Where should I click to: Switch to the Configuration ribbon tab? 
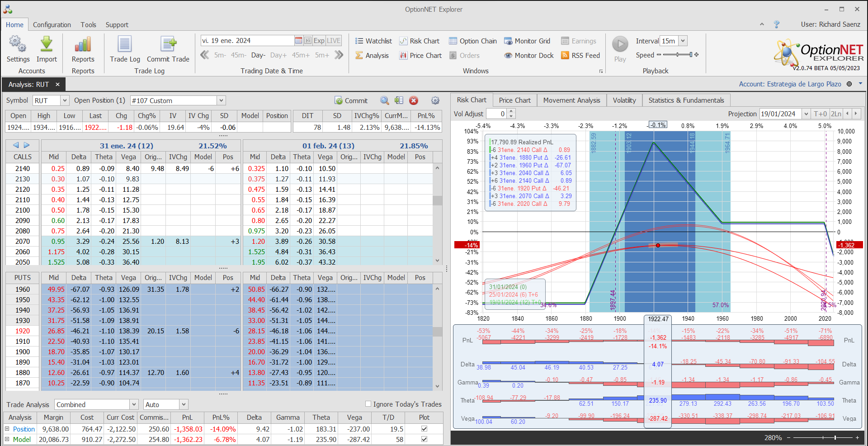(x=52, y=25)
